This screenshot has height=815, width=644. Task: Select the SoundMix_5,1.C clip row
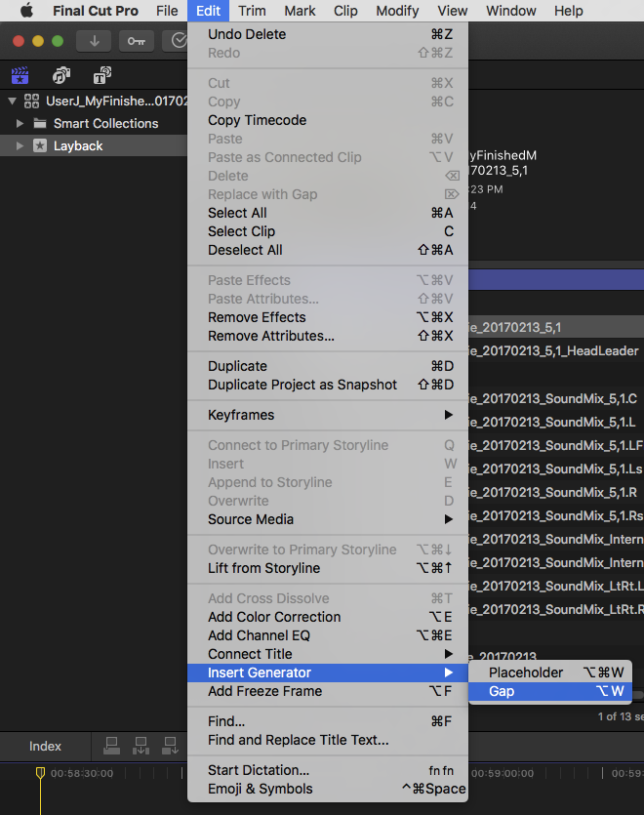[556, 398]
